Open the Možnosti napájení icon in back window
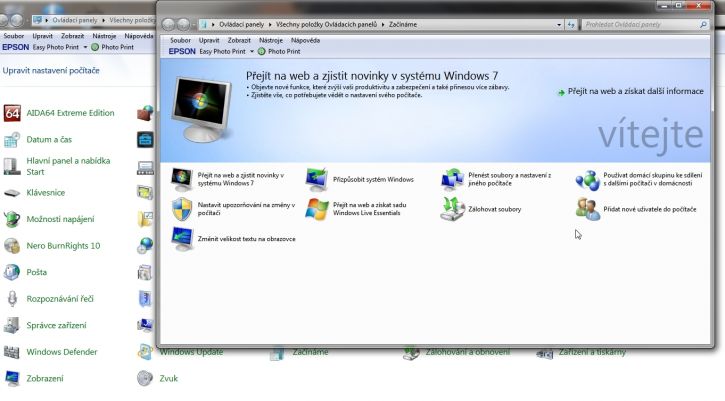 click(12, 219)
